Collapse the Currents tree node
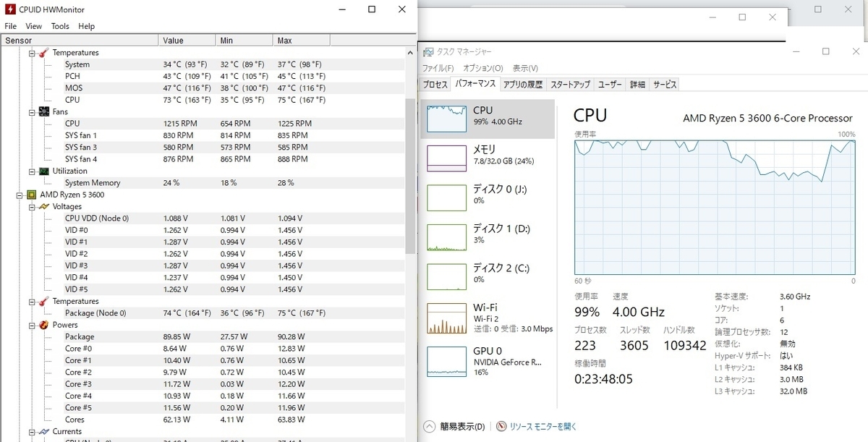 (32, 432)
